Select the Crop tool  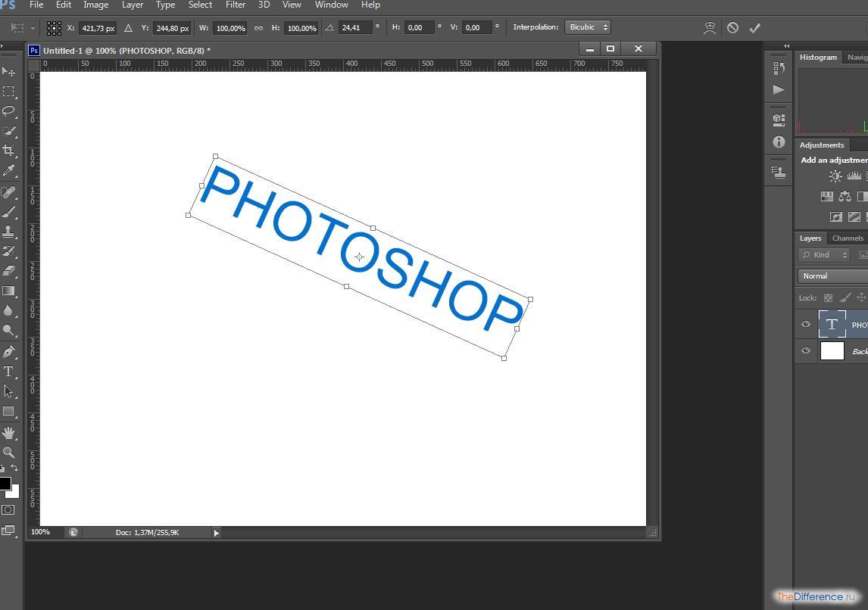pyautogui.click(x=9, y=151)
